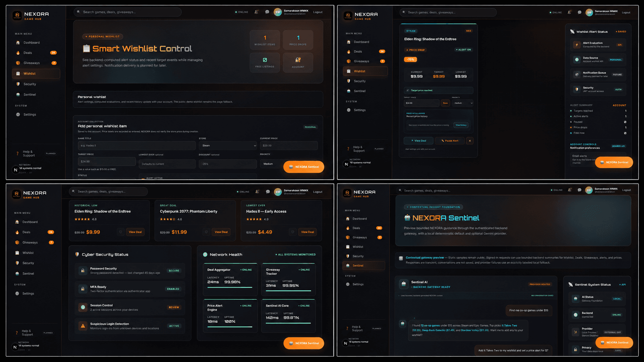The height and width of the screenshot is (362, 644).
Task: Click View history in price intelligence box
Action: click(461, 125)
